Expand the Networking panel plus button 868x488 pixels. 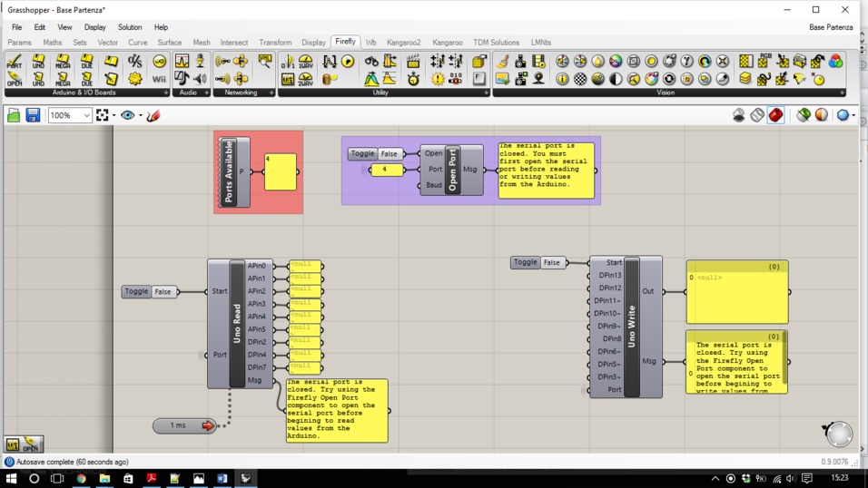[271, 93]
